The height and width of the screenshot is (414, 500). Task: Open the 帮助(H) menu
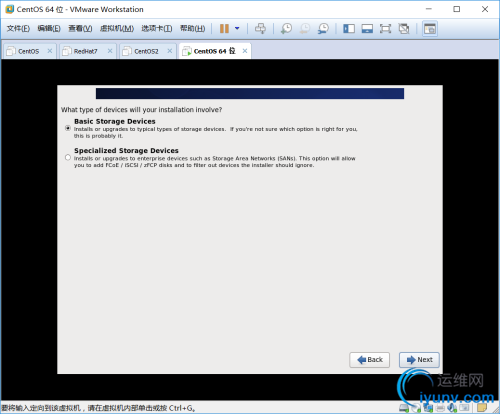pos(192,29)
